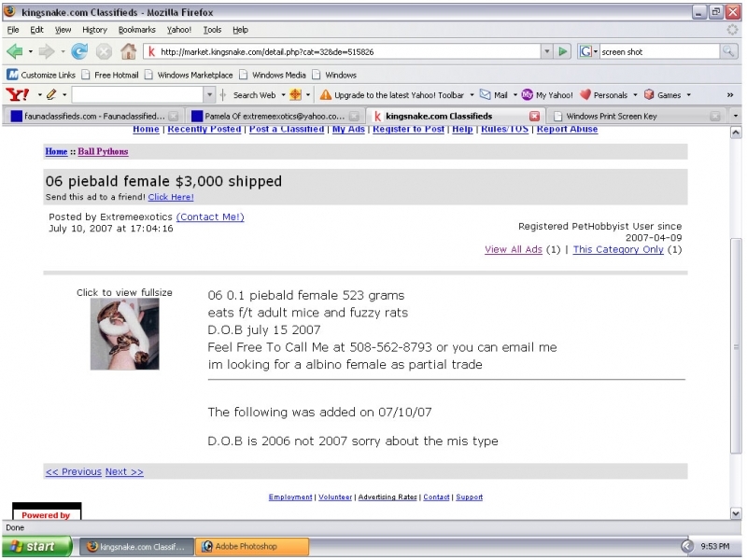747x560 pixels.
Task: Click the vertical scrollbar thumb
Action: pos(736,346)
